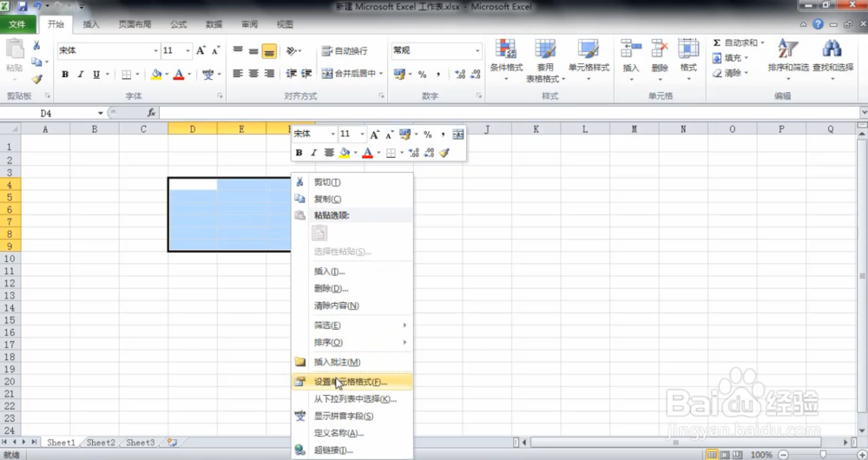868x460 pixels.
Task: Switch to the 公式 ribbon tab
Action: [x=178, y=24]
